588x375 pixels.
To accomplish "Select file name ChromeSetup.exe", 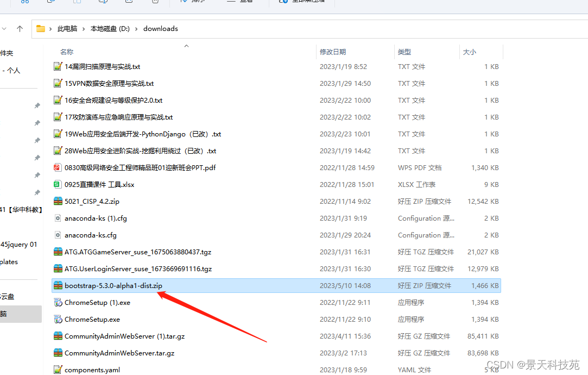I will [92, 320].
